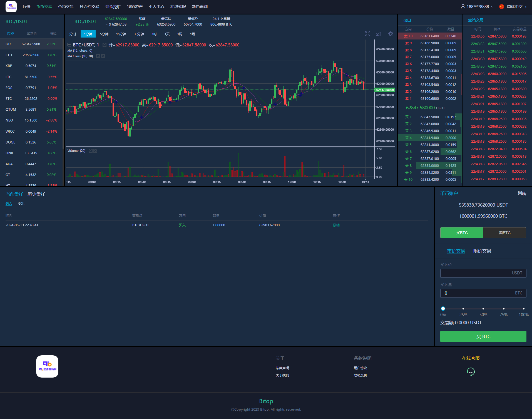Image resolution: width=532 pixels, height=419 pixels.
Task: Open 新币申购 in the top navigation
Action: point(200,7)
